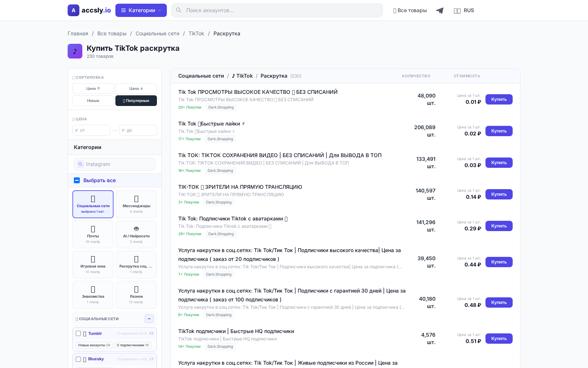Screen dimensions: 588x368
Task: Click the '230 товаров' count text
Action: tap(100, 56)
